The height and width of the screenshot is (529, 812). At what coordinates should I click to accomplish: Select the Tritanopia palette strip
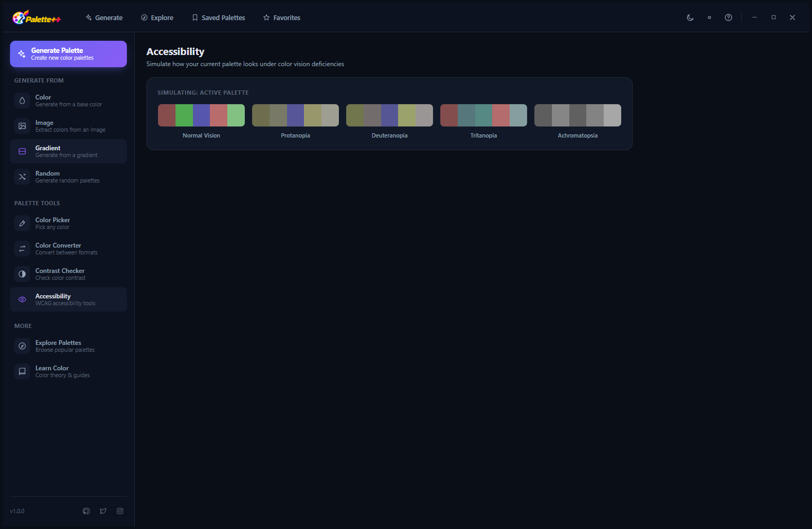tap(484, 115)
